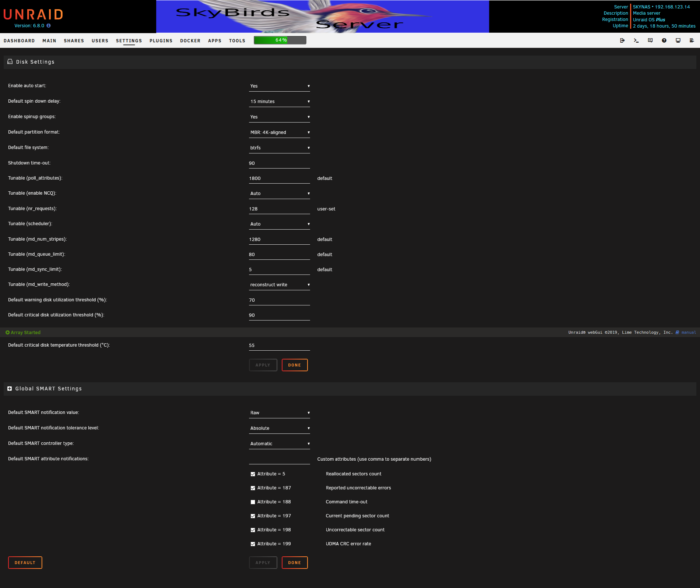Screen dimensions: 700x588
Task: Click the Global SMART Settings plus icon
Action: pos(10,389)
